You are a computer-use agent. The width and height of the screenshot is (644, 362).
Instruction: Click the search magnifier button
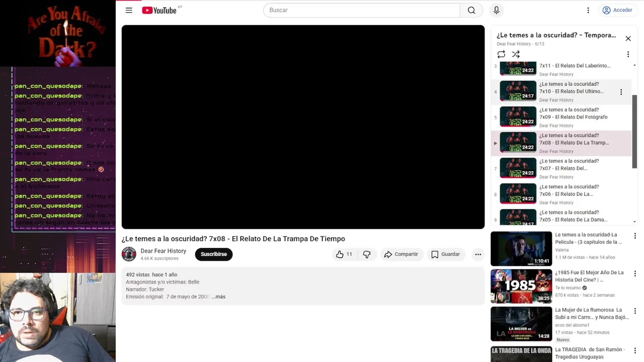point(471,10)
